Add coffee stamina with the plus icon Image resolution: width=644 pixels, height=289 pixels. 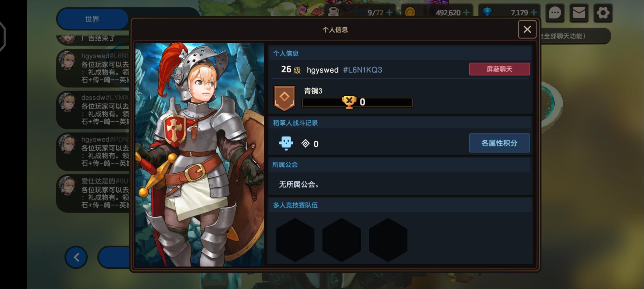point(390,13)
